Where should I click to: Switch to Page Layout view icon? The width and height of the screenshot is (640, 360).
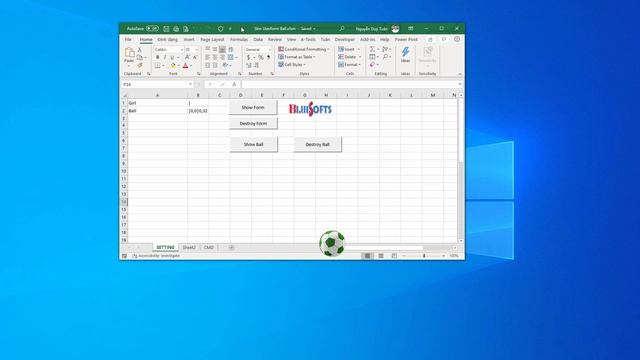[x=381, y=256]
